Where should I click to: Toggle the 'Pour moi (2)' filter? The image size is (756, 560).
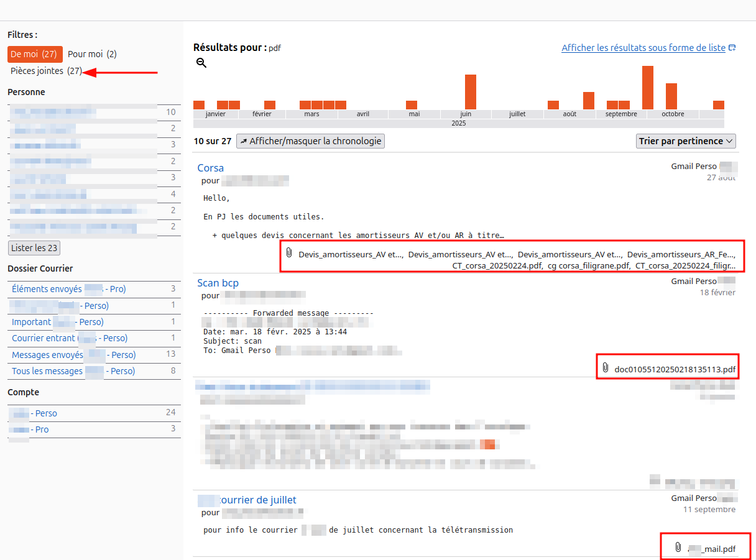click(92, 54)
